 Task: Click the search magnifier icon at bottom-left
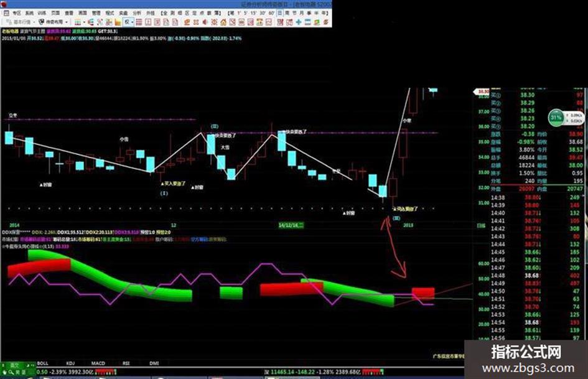coord(11,372)
